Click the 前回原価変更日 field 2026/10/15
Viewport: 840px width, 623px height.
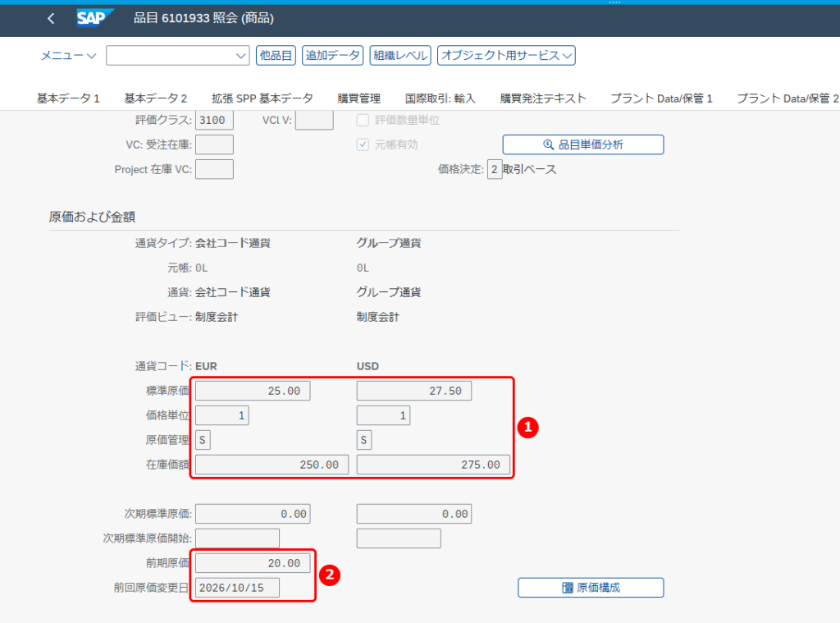(x=237, y=588)
